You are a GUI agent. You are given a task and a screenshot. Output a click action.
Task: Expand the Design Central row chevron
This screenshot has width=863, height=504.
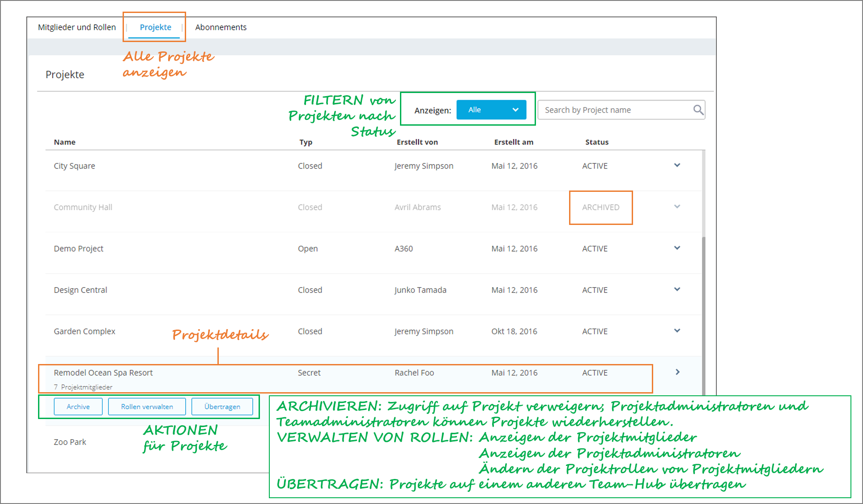coord(677,289)
